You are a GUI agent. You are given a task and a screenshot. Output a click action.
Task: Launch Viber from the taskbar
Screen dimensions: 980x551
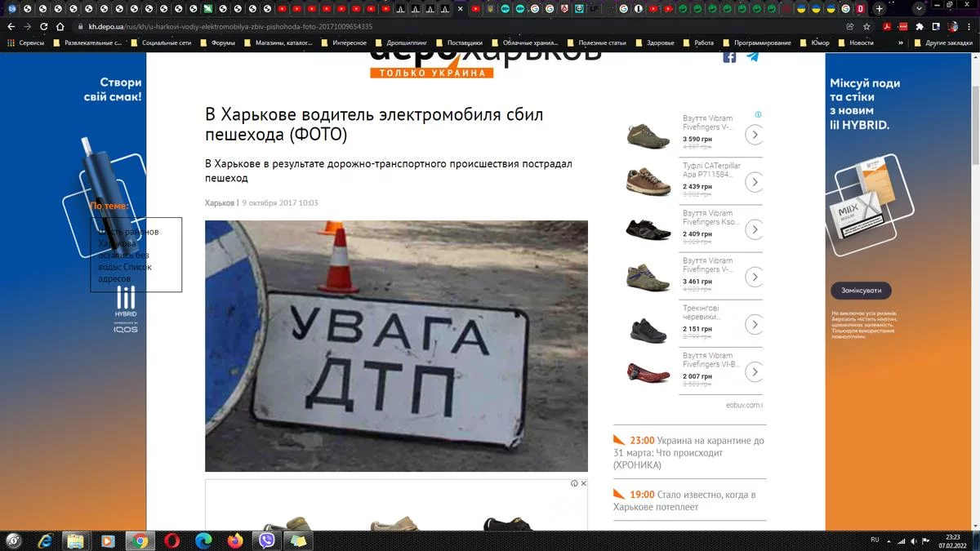tap(266, 540)
